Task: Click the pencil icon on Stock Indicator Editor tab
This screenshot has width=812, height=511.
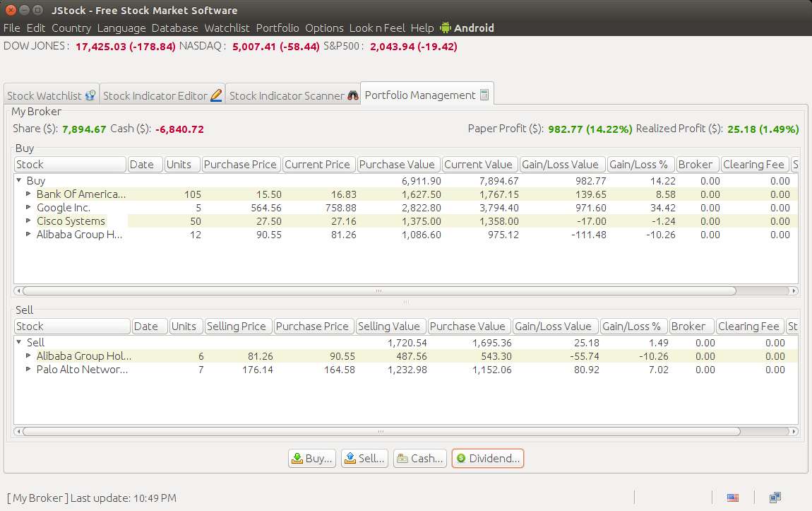Action: click(217, 95)
